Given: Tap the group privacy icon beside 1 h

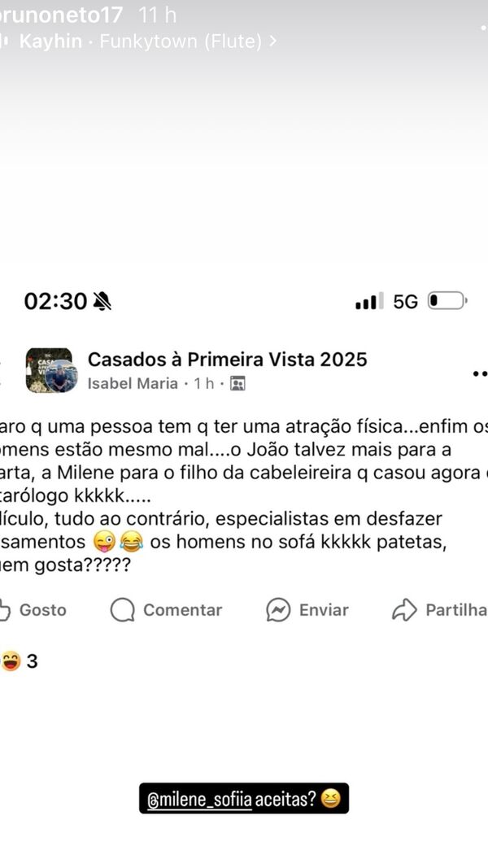Looking at the screenshot, I should coord(237,383).
